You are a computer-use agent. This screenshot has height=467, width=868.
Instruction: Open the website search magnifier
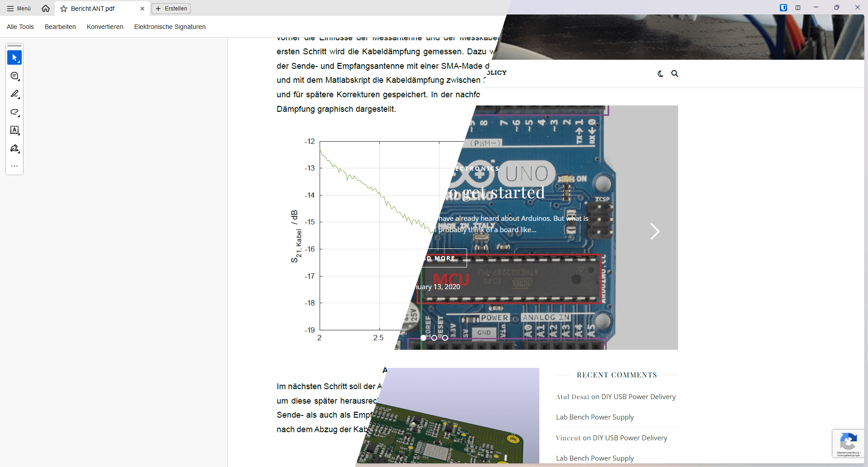click(x=675, y=73)
